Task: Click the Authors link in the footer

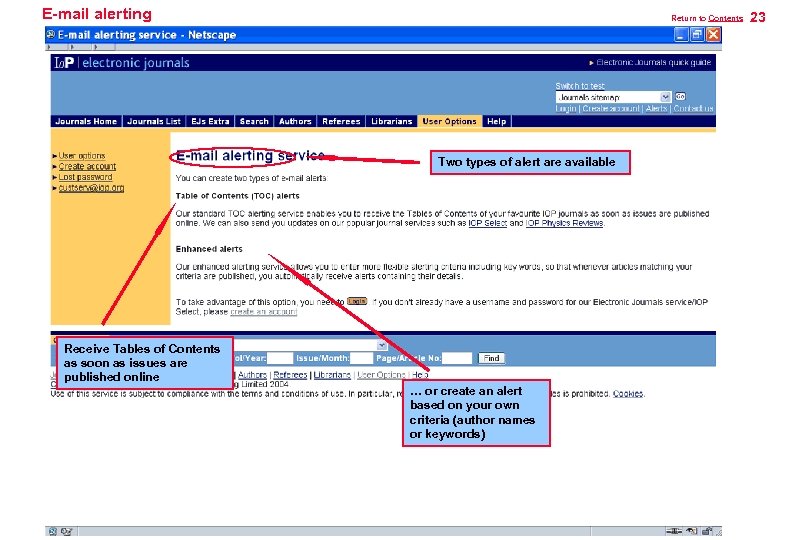Action: (x=252, y=375)
